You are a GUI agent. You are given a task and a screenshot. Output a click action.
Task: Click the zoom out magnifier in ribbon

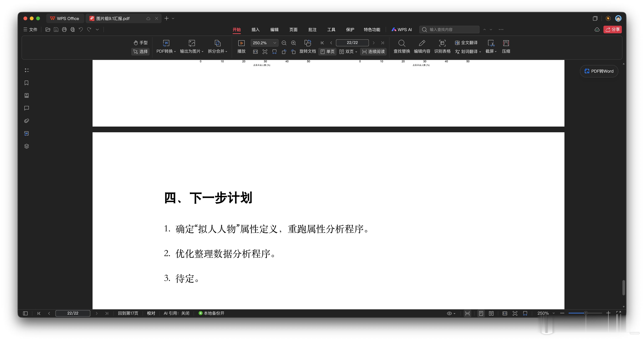point(284,43)
